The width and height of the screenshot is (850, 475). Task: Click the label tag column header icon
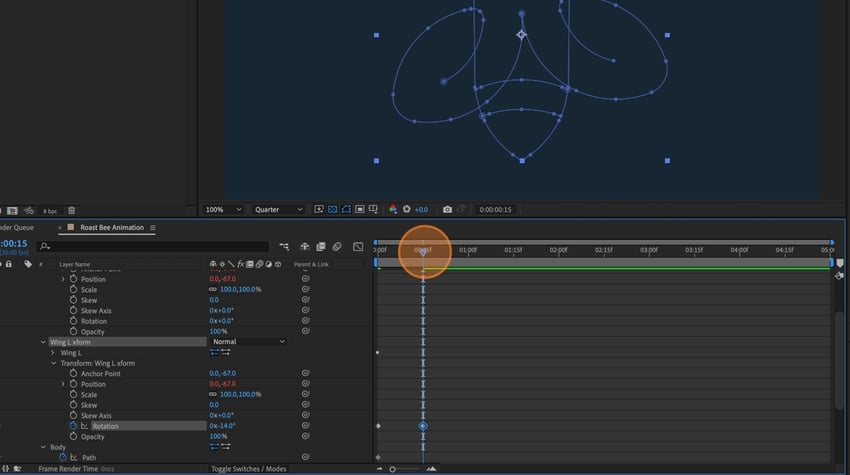point(28,264)
